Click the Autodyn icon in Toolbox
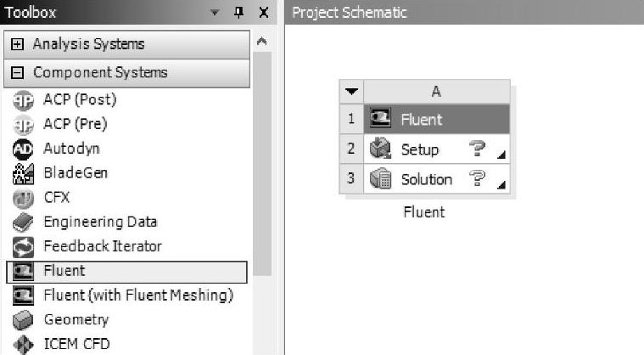644x355 pixels. pos(23,149)
